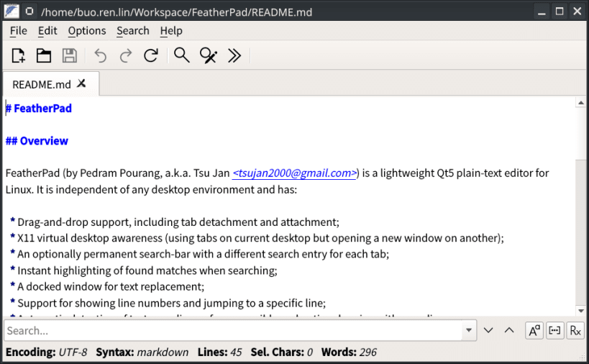Open the File menu

(x=19, y=31)
